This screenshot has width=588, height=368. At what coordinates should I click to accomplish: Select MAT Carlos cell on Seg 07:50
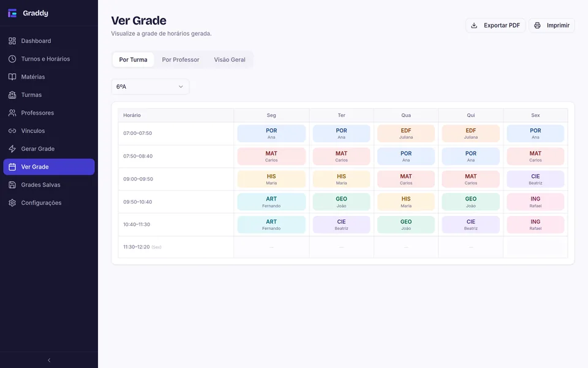click(x=271, y=156)
